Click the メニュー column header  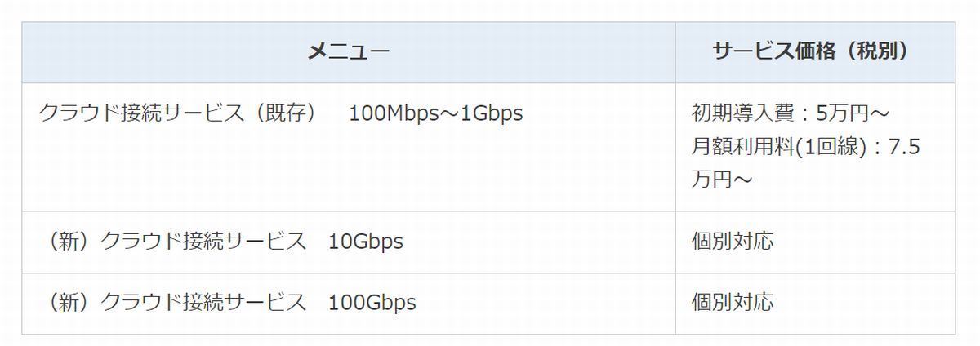348,52
